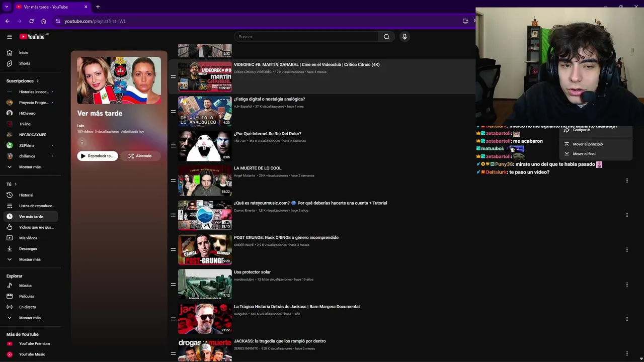The height and width of the screenshot is (362, 644).
Task: Grab reorder handle of Fatiga digital video
Action: (x=173, y=112)
